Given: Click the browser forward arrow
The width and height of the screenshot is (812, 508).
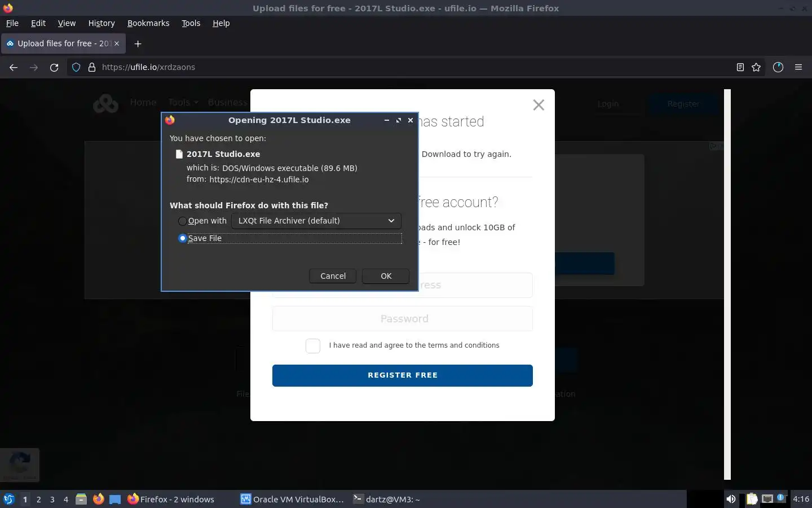Looking at the screenshot, I should tap(34, 67).
